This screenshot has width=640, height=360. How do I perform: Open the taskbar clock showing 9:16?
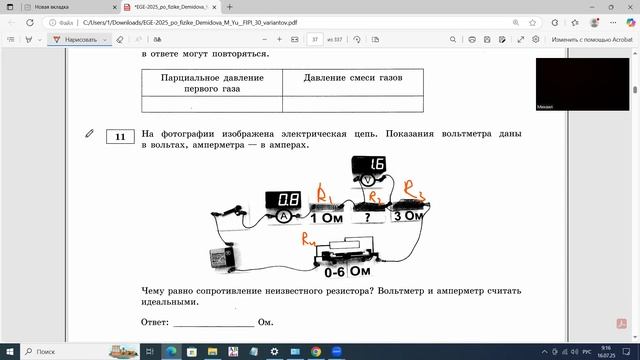tap(606, 351)
